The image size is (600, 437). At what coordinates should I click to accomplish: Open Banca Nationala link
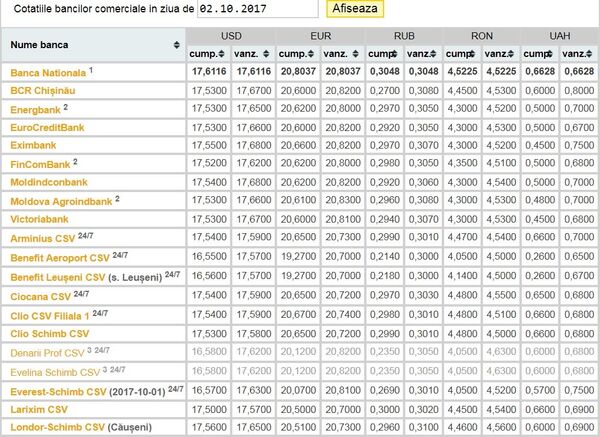pos(48,73)
